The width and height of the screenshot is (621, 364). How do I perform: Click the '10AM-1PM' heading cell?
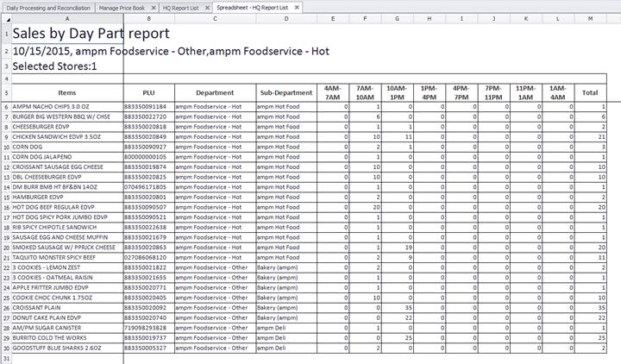[x=397, y=92]
